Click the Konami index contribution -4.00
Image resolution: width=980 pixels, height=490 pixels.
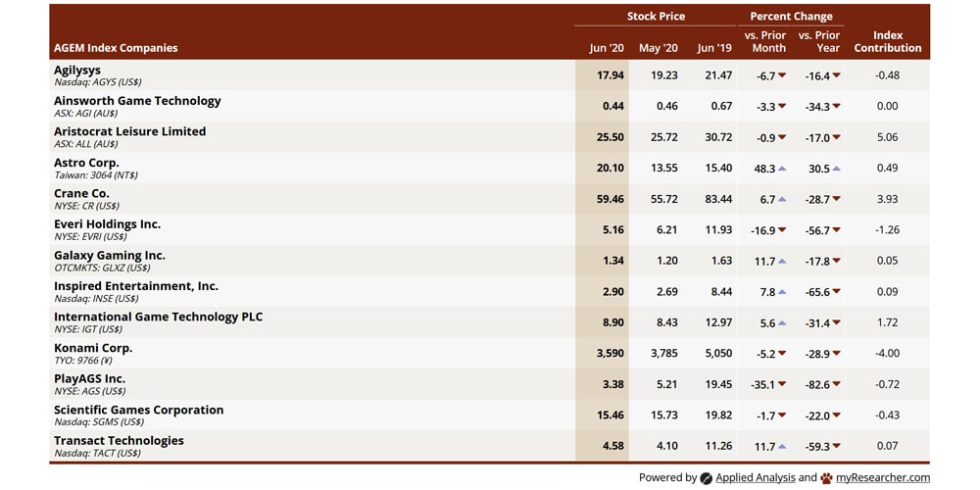click(888, 354)
